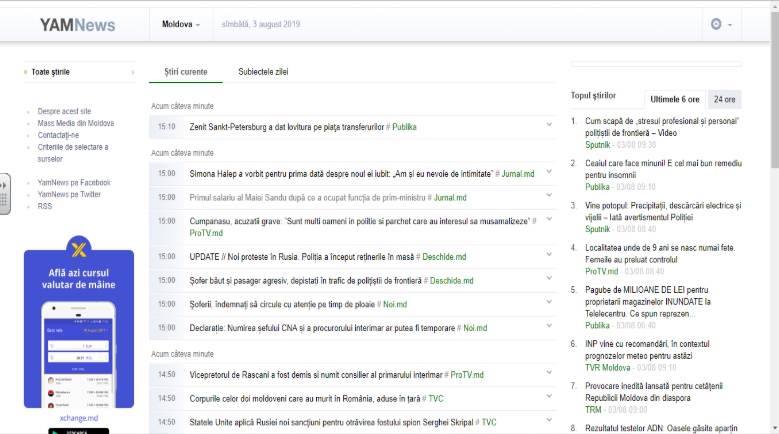Open YamNews pe Facebook link

tap(74, 183)
